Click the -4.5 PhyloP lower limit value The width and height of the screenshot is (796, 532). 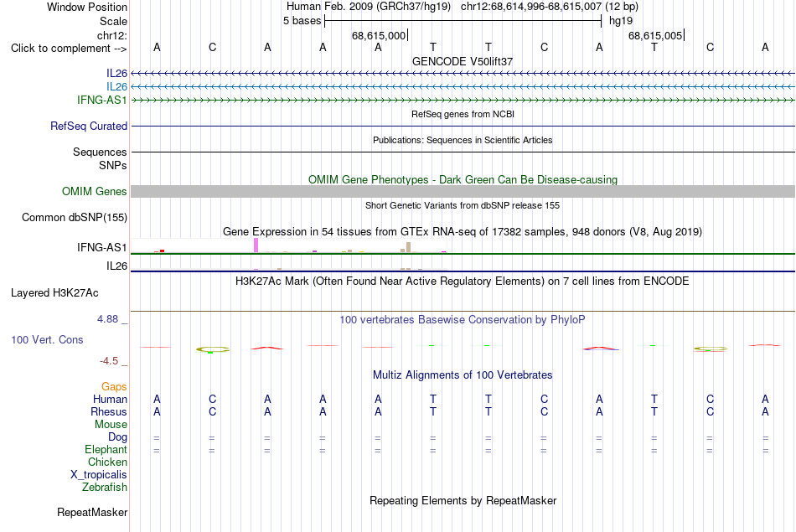coord(109,361)
